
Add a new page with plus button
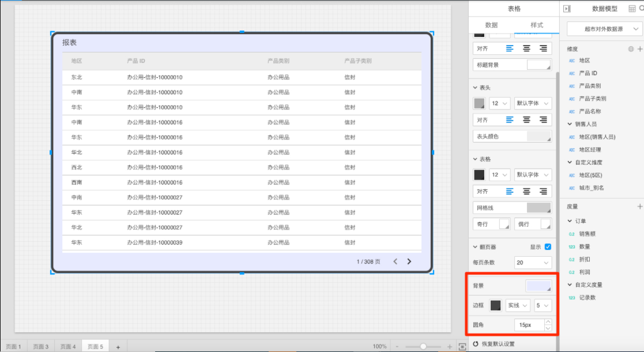click(118, 347)
